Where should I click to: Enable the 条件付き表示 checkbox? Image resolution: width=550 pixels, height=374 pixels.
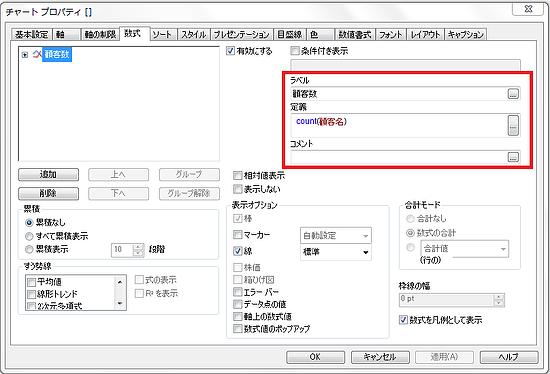[x=295, y=51]
